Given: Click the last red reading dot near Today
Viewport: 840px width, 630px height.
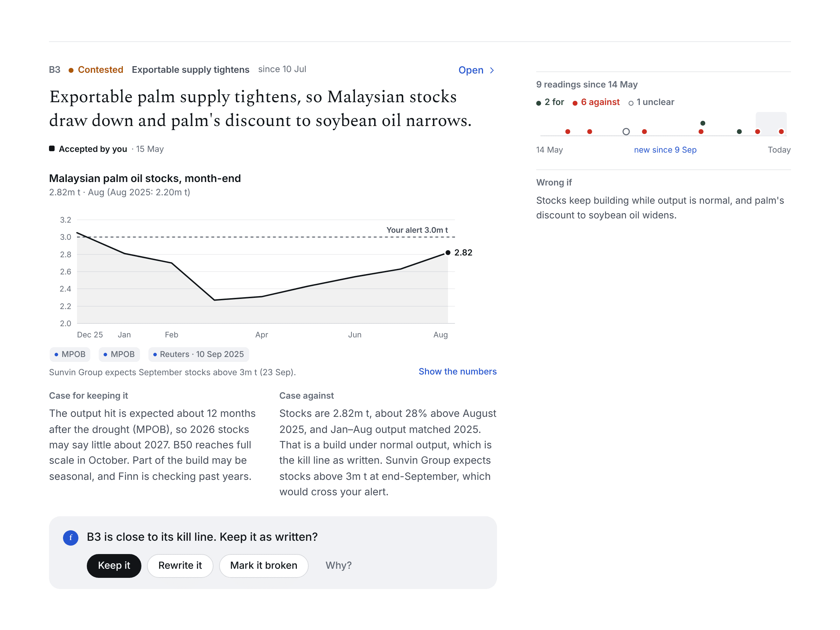Looking at the screenshot, I should (781, 132).
